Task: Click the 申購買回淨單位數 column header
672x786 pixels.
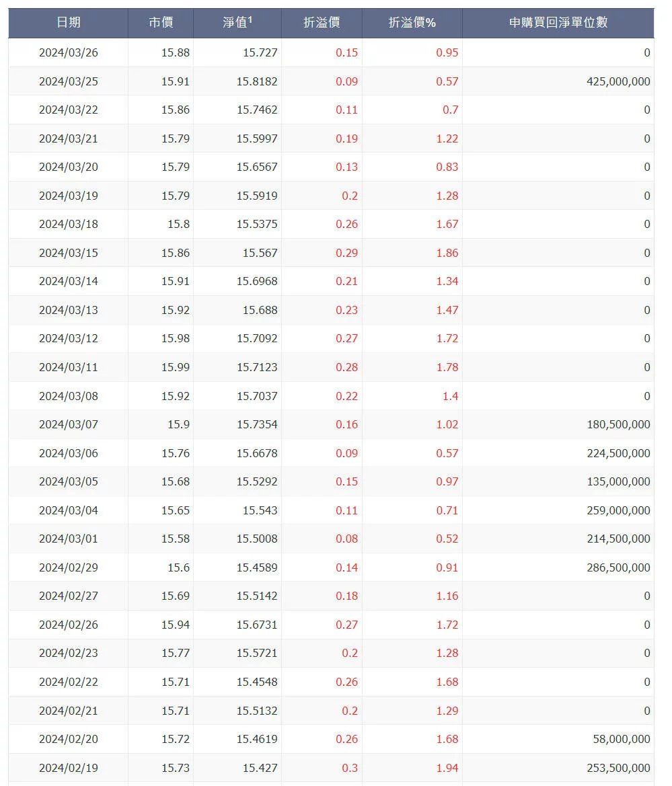Action: pyautogui.click(x=558, y=23)
